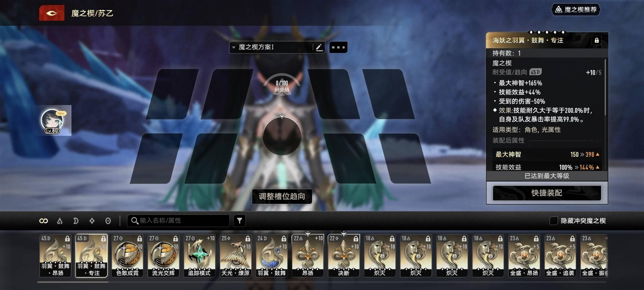644x290 pixels.
Task: Open the 魔之楔推荐 recommendation panel
Action: (x=576, y=10)
